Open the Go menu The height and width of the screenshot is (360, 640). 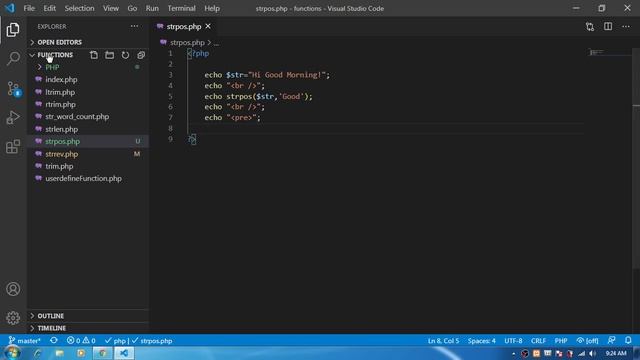click(132, 8)
